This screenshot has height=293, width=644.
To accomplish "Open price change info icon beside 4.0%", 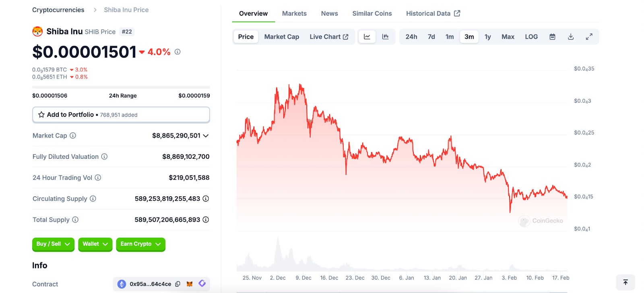I will pyautogui.click(x=178, y=52).
